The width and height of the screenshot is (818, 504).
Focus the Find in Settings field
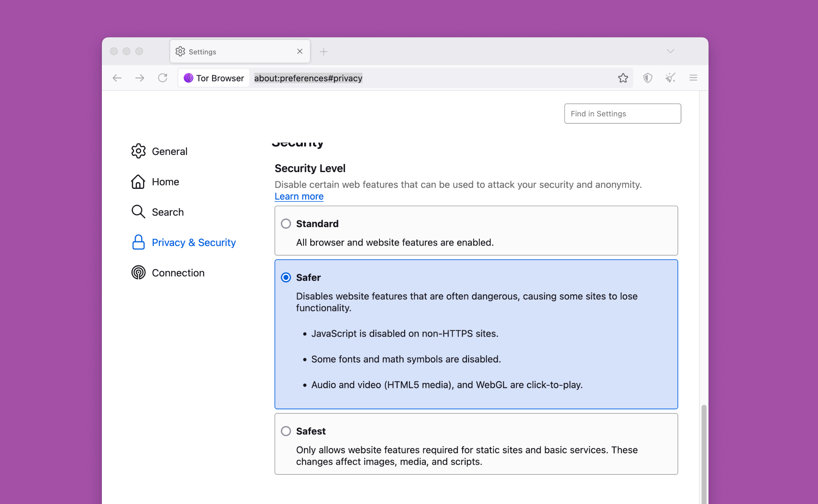[622, 114]
